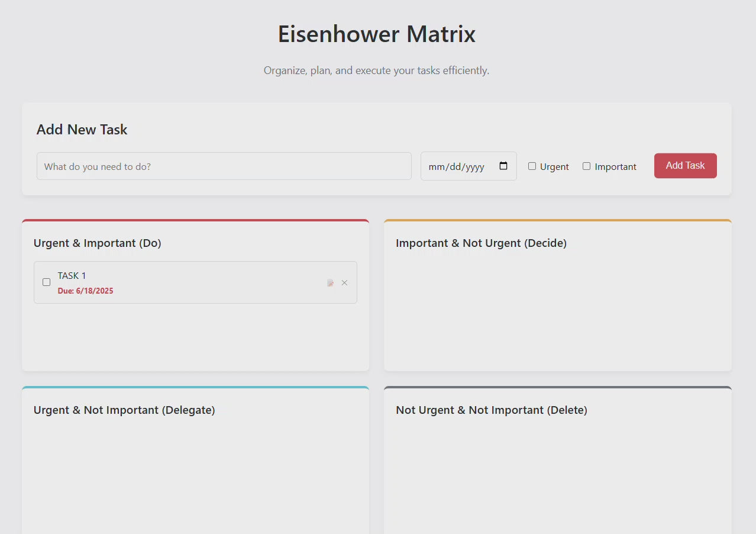Screen dimensions: 756x534
Task: Delete TASK 1 using the X icon
Action: [344, 283]
